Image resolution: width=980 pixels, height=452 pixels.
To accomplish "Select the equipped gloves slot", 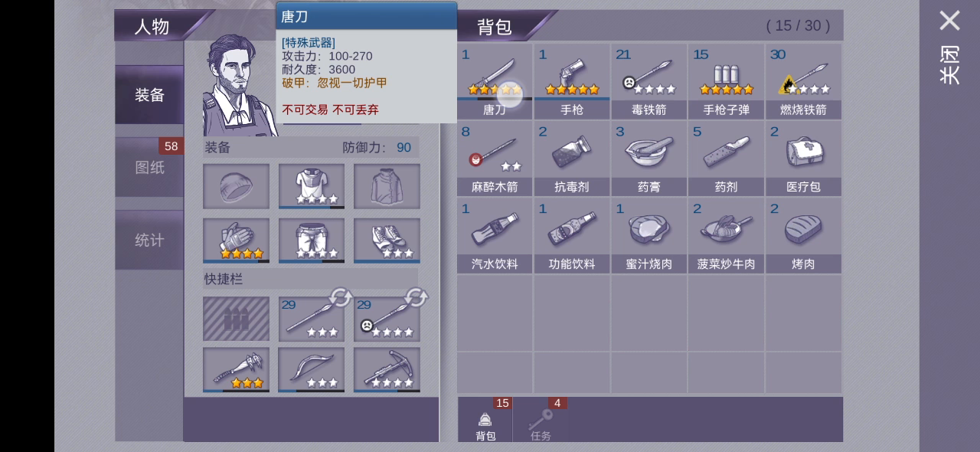I will 236,241.
